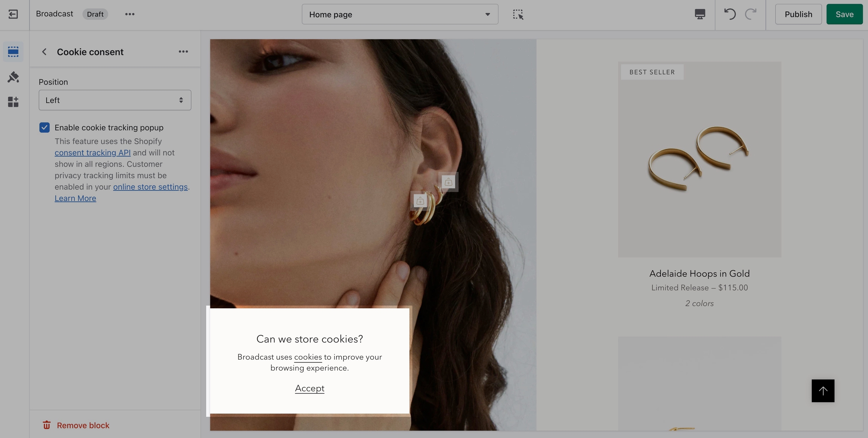Screen dimensions: 868x438
Task: Open the Broadcast theme actions menu
Action: pyautogui.click(x=130, y=14)
